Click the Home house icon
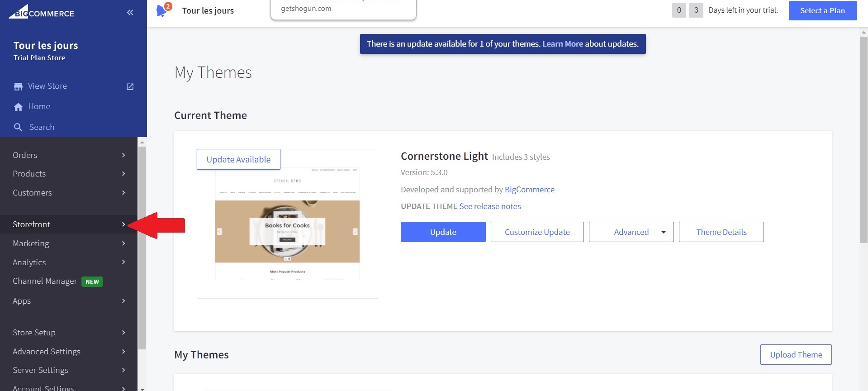The width and height of the screenshot is (868, 391). (x=18, y=107)
